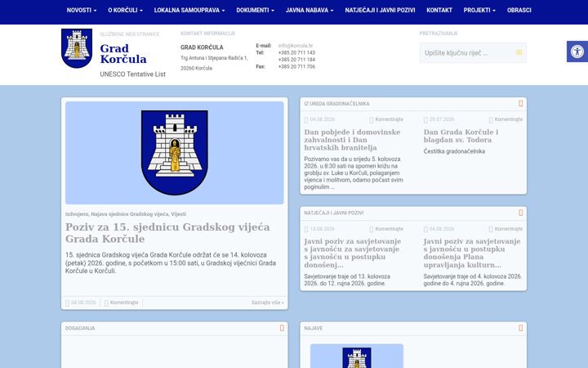The image size is (588, 368).
Task: Click the Natječaji i javni pozivi panel heading
Action: pos(333,213)
